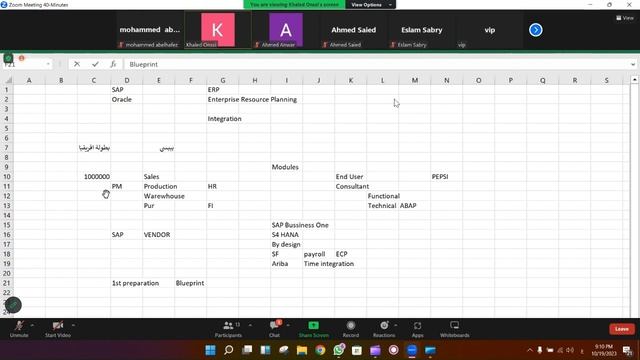Expand the formula bar with the right-end chevron

(x=633, y=64)
